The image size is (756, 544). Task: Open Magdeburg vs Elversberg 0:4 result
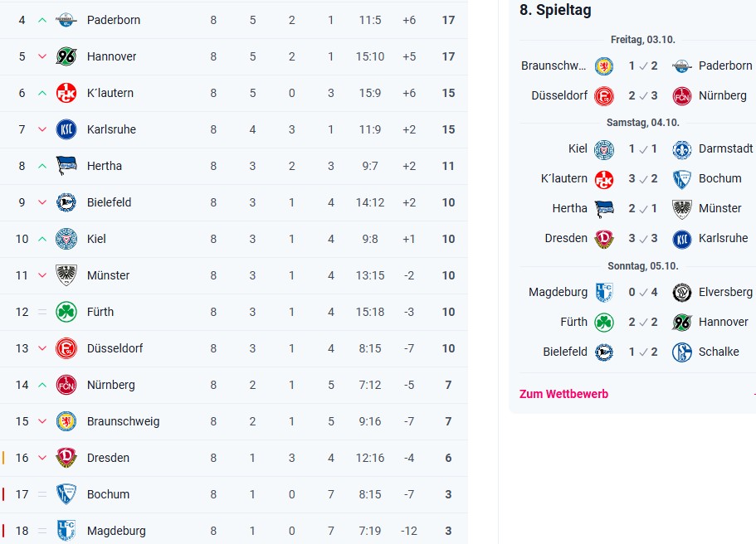pos(642,292)
